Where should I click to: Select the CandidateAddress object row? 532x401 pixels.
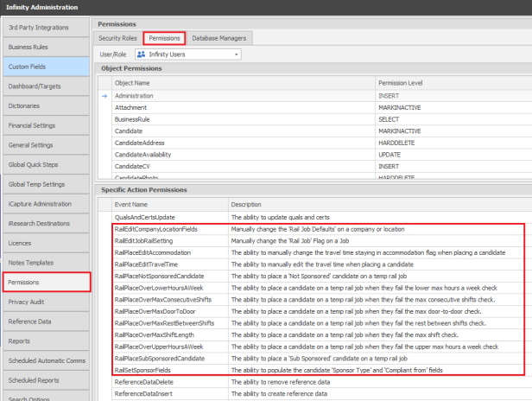coord(315,143)
